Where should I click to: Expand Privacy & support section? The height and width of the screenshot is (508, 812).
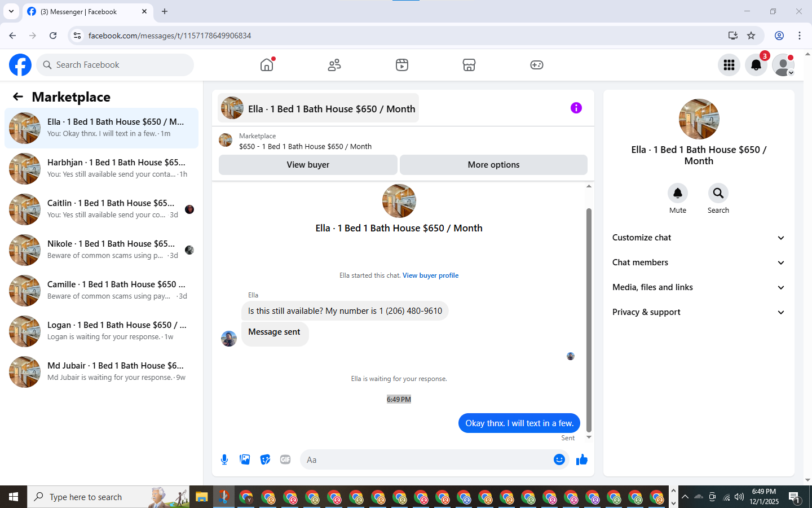point(699,312)
